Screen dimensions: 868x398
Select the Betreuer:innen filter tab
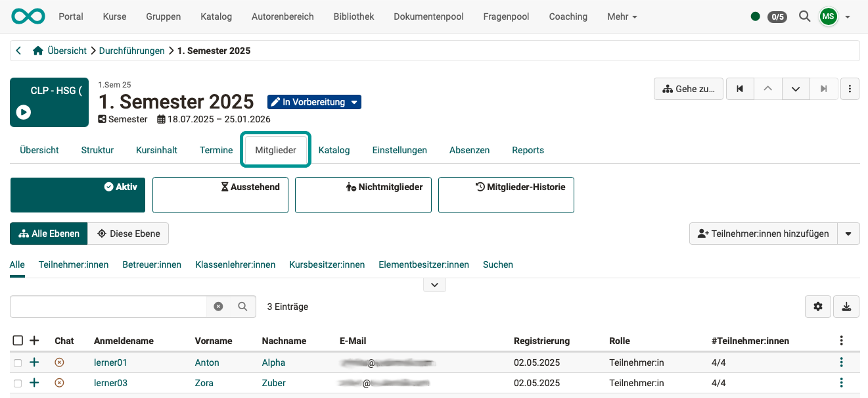pos(151,264)
